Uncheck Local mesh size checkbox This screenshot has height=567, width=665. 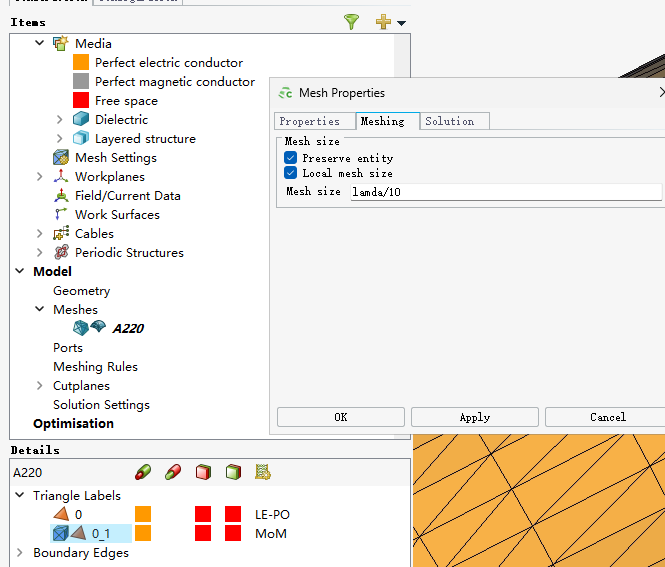click(291, 173)
